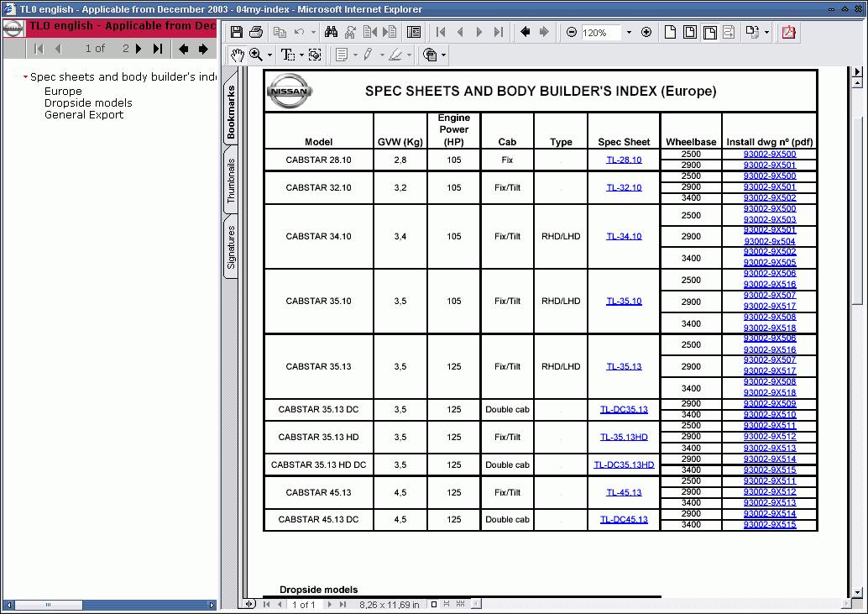
Task: Open Pencil tool dropdown arrow
Action: 382,55
